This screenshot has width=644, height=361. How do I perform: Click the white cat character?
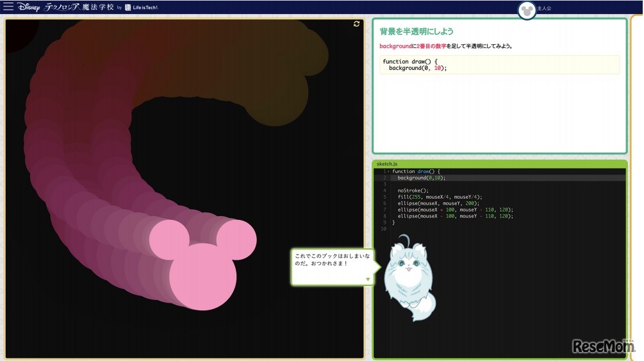408,277
